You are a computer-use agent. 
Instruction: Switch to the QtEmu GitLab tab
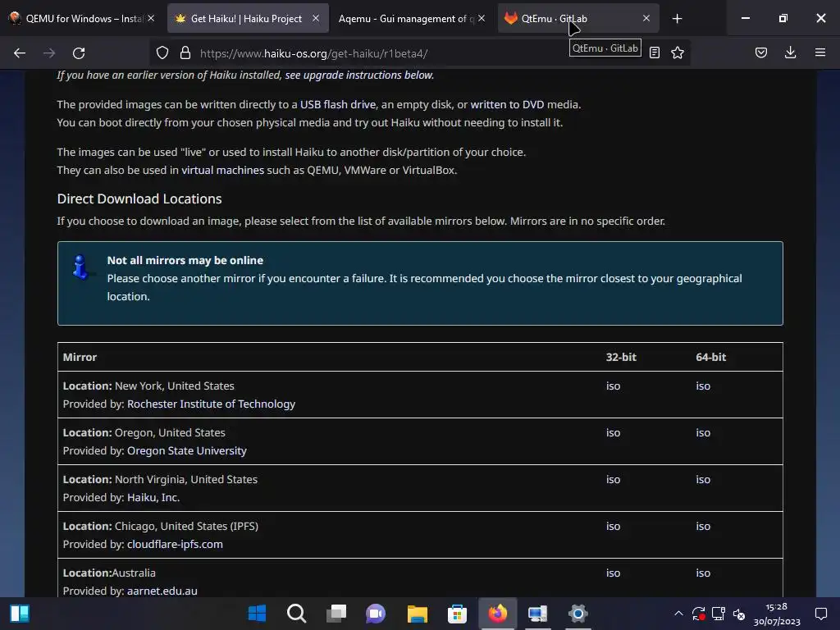pos(578,18)
